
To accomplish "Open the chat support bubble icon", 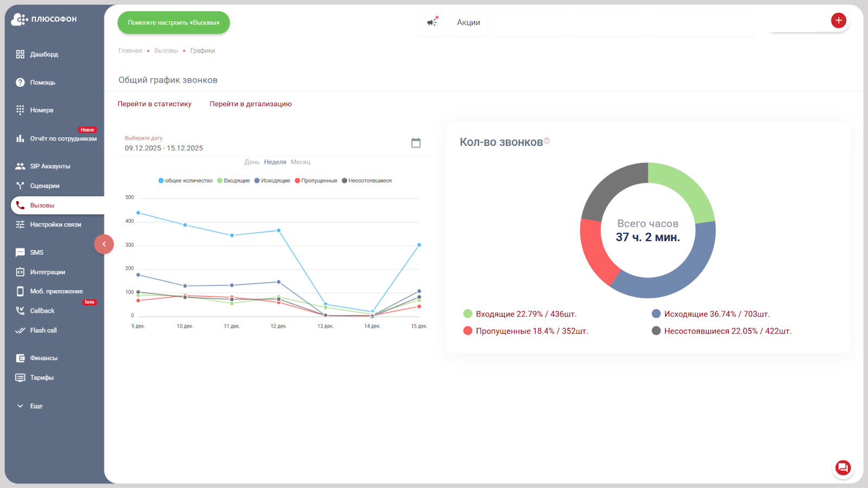I will (843, 467).
